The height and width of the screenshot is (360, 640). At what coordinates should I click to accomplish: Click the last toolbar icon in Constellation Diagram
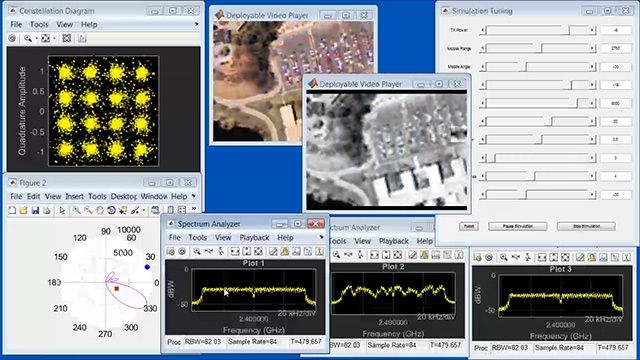[82, 38]
